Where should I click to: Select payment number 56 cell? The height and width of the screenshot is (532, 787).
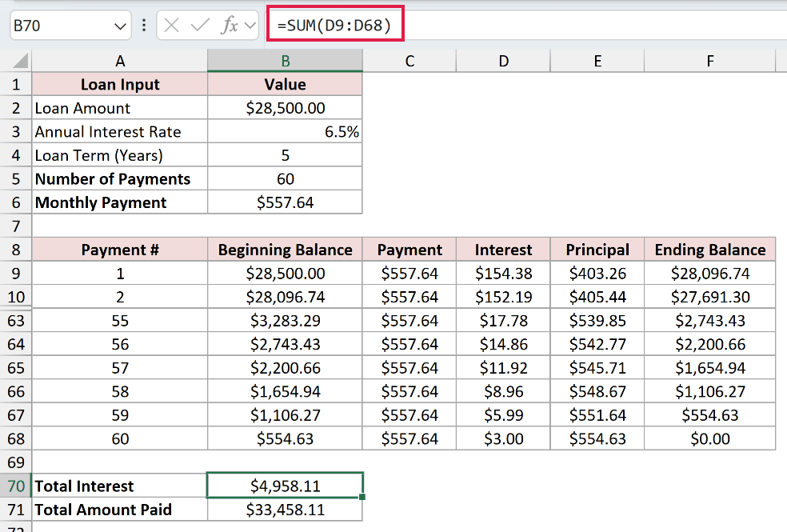[120, 344]
